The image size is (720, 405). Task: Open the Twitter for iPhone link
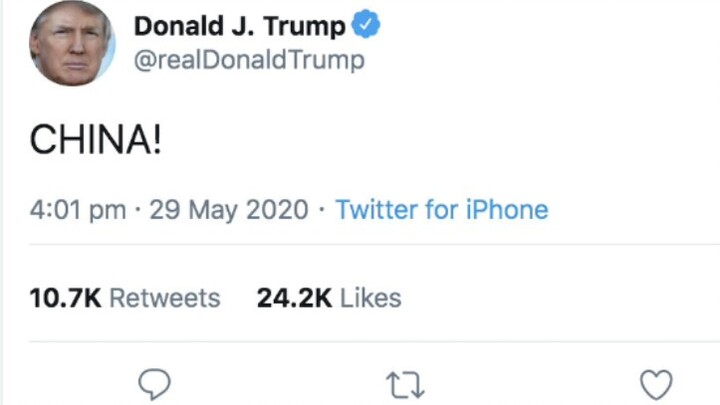tap(441, 210)
